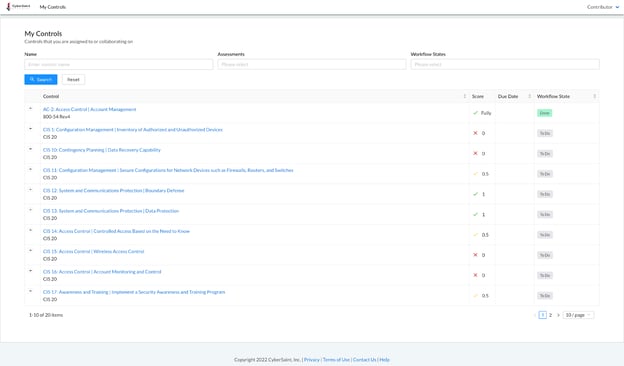This screenshot has width=624, height=366.
Task: Click the blue Search button
Action: [x=41, y=80]
